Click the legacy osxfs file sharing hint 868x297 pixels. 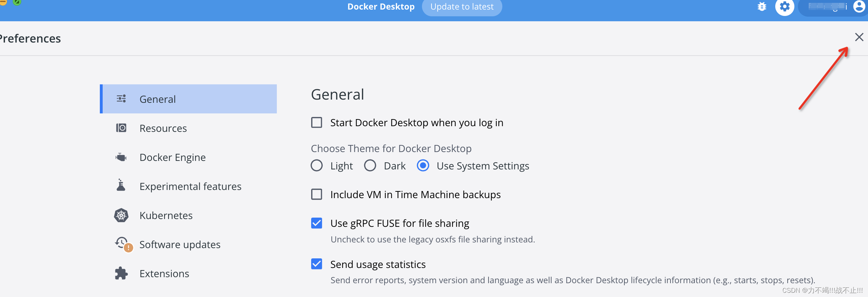[433, 240]
